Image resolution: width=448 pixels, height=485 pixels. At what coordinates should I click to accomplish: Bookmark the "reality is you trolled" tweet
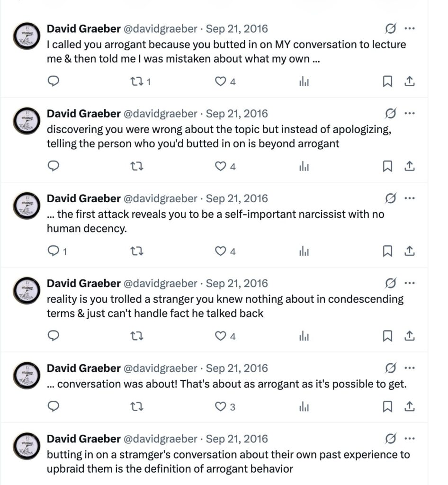pos(387,336)
